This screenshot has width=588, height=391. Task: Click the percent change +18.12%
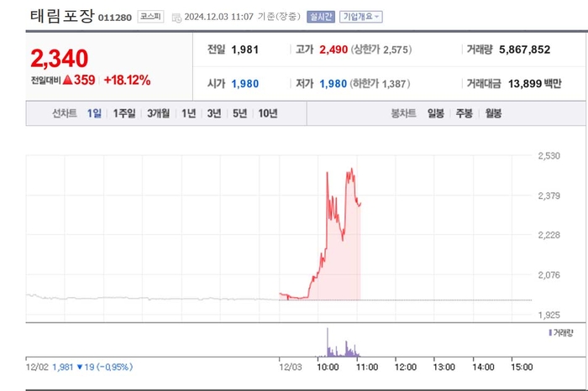[x=127, y=80]
